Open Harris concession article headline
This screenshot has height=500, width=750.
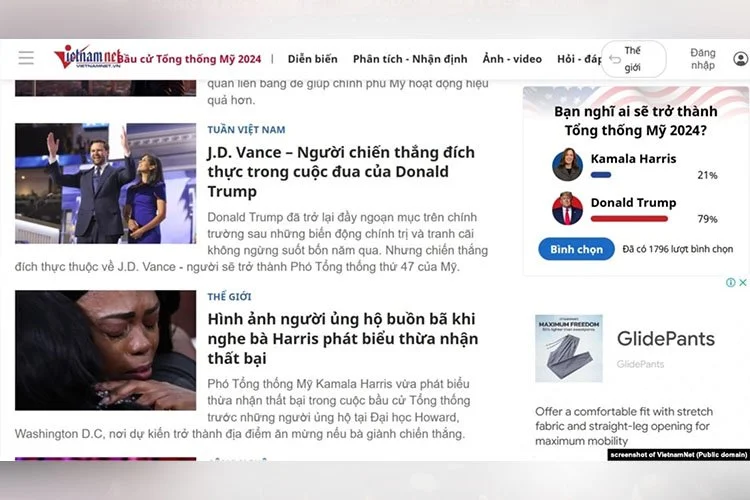tap(342, 338)
